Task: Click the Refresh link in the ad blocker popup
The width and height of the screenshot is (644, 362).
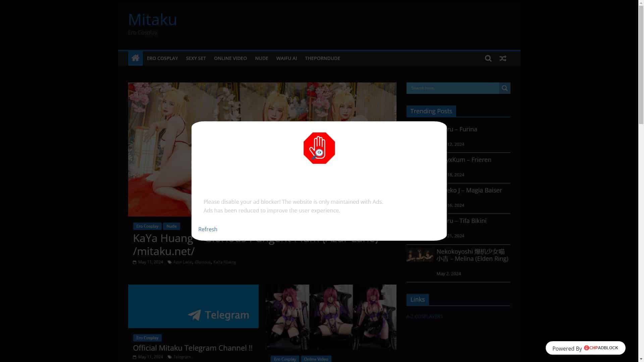Action: 208,229
